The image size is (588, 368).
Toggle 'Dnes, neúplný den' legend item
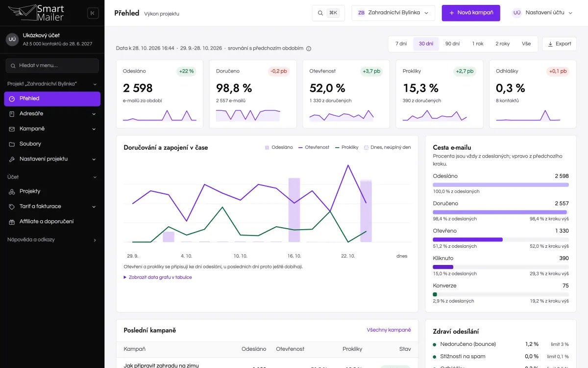click(387, 147)
